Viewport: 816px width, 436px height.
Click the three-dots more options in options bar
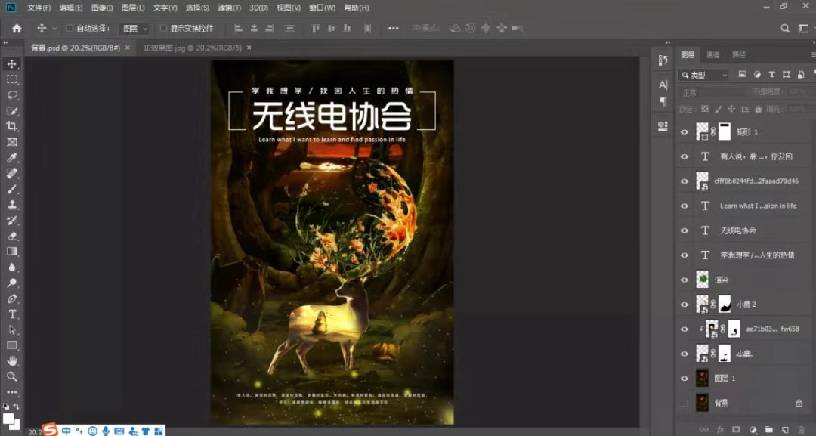393,28
